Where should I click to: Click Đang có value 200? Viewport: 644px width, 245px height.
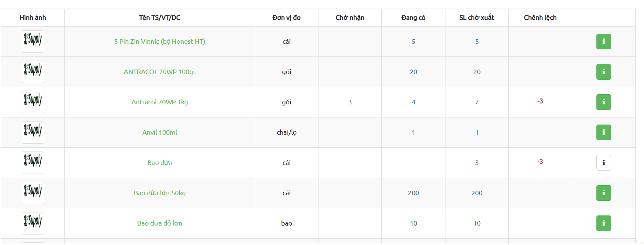pyautogui.click(x=413, y=193)
